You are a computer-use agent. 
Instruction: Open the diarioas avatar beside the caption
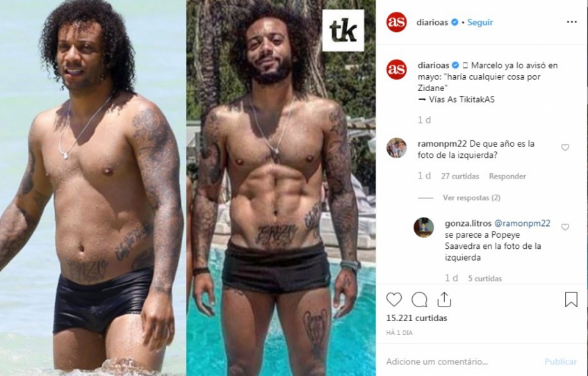pyautogui.click(x=396, y=70)
